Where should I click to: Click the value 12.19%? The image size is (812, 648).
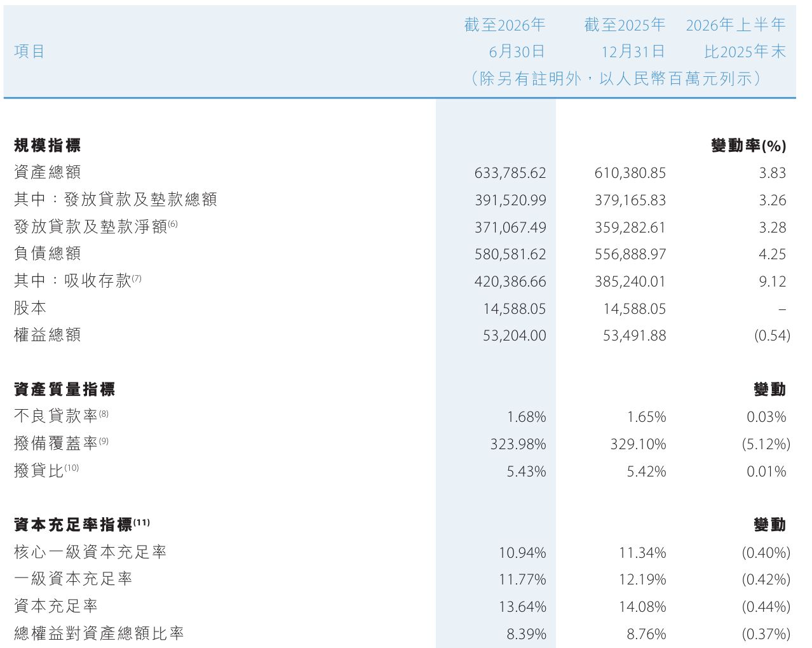[642, 579]
